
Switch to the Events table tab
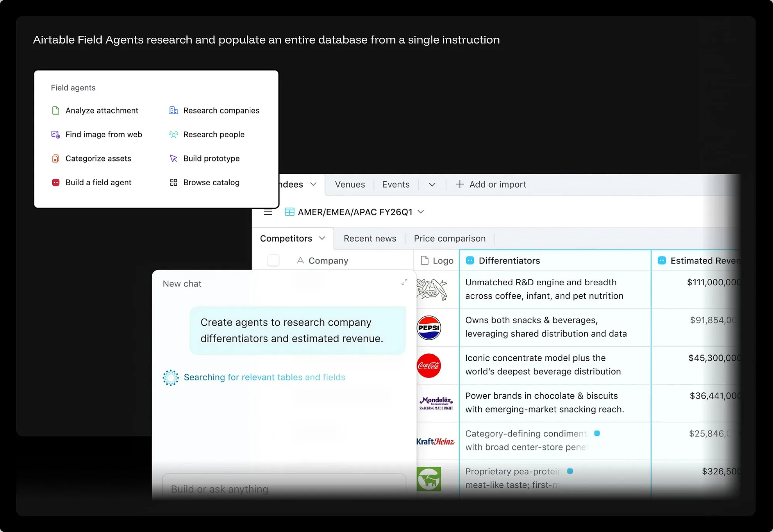(396, 184)
